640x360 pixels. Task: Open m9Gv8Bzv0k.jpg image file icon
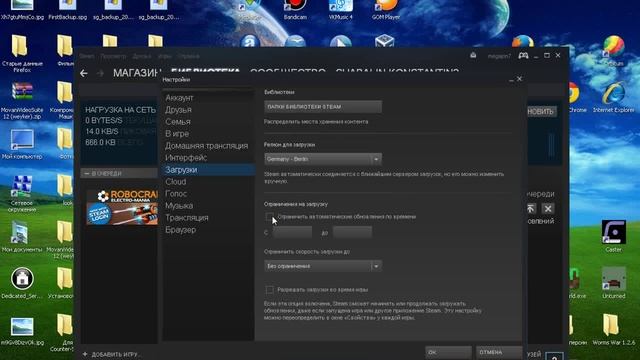22,331
